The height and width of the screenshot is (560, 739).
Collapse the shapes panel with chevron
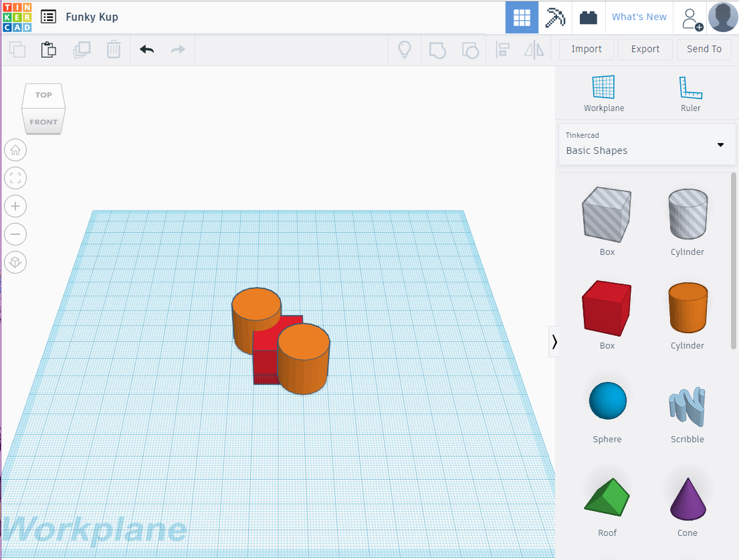pyautogui.click(x=554, y=342)
